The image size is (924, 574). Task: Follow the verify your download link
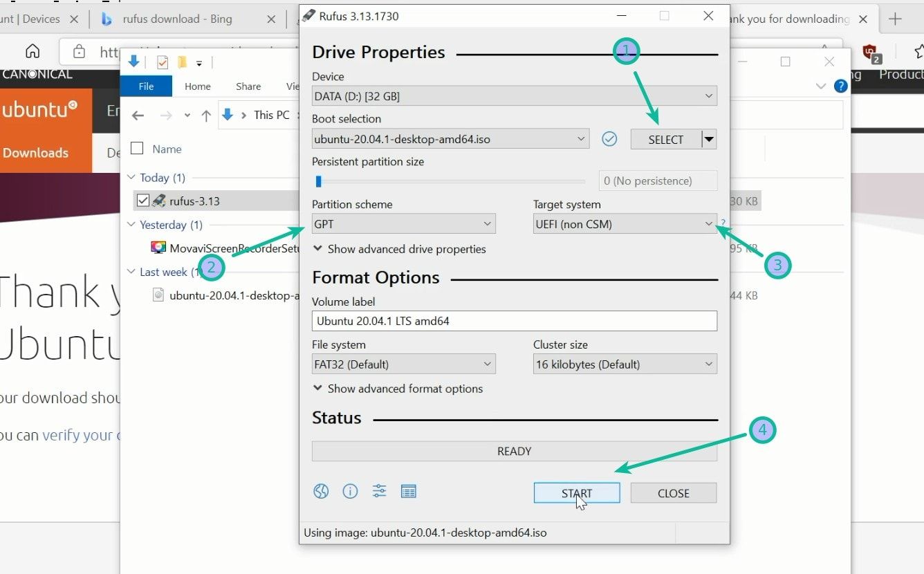click(x=82, y=435)
